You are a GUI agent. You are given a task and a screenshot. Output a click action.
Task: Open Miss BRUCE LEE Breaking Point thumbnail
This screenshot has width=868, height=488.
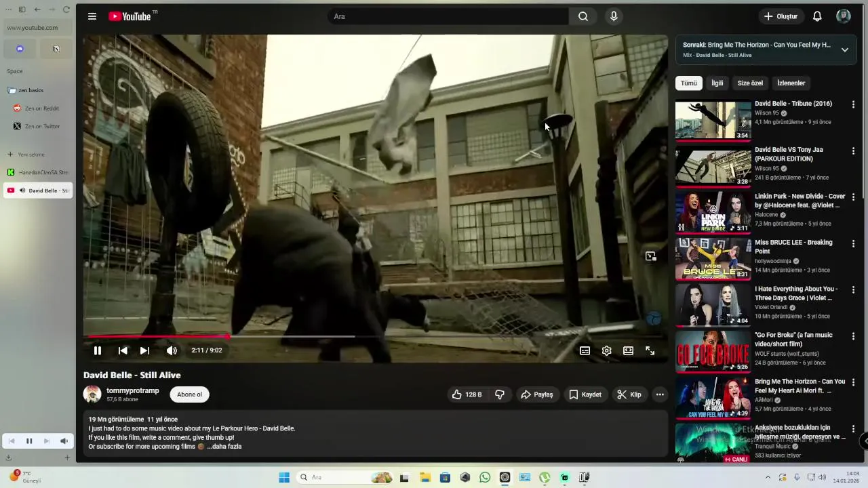tap(713, 259)
